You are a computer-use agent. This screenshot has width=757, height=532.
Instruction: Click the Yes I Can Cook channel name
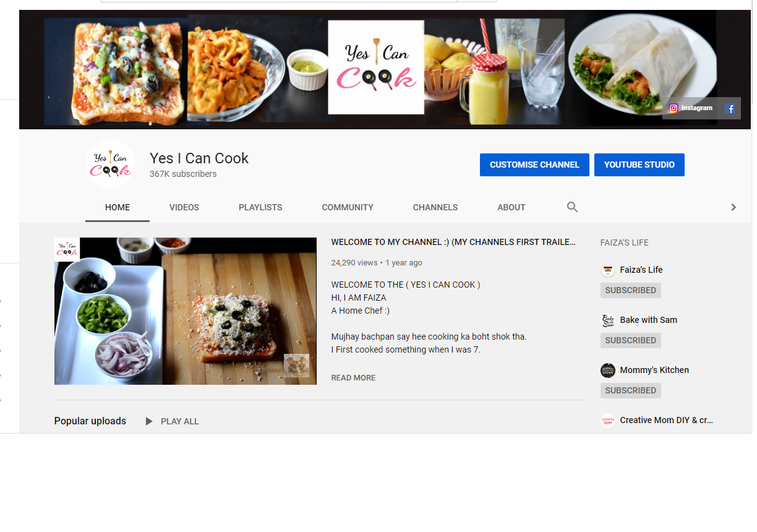pyautogui.click(x=199, y=158)
